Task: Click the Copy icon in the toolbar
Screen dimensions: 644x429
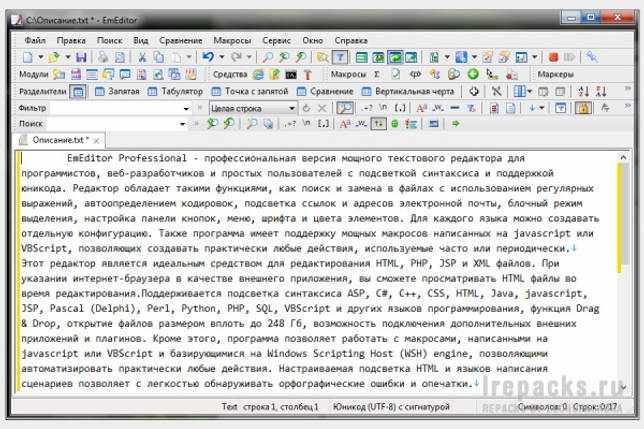Action: pos(159,57)
